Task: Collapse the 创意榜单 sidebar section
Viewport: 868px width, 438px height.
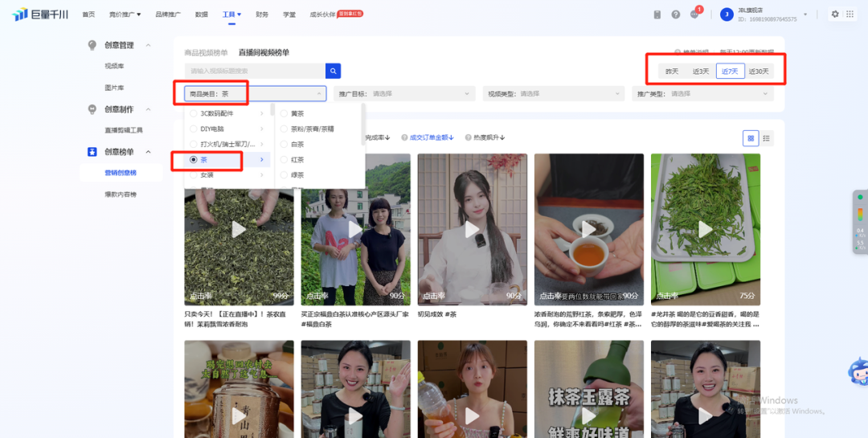Action: click(148, 152)
